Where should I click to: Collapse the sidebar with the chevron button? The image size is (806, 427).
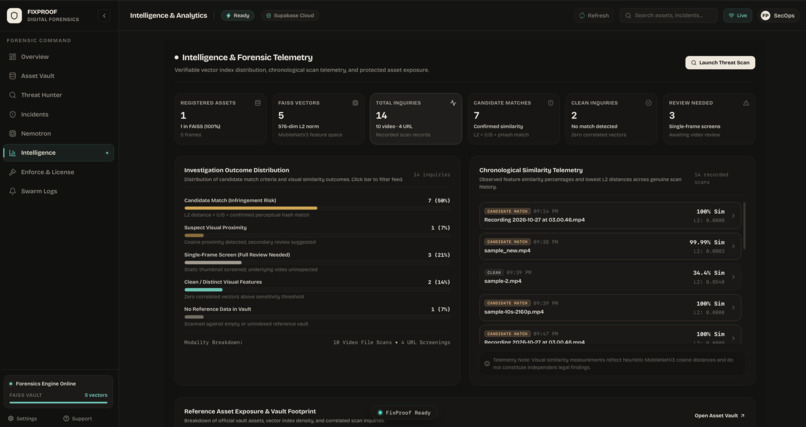[x=104, y=15]
